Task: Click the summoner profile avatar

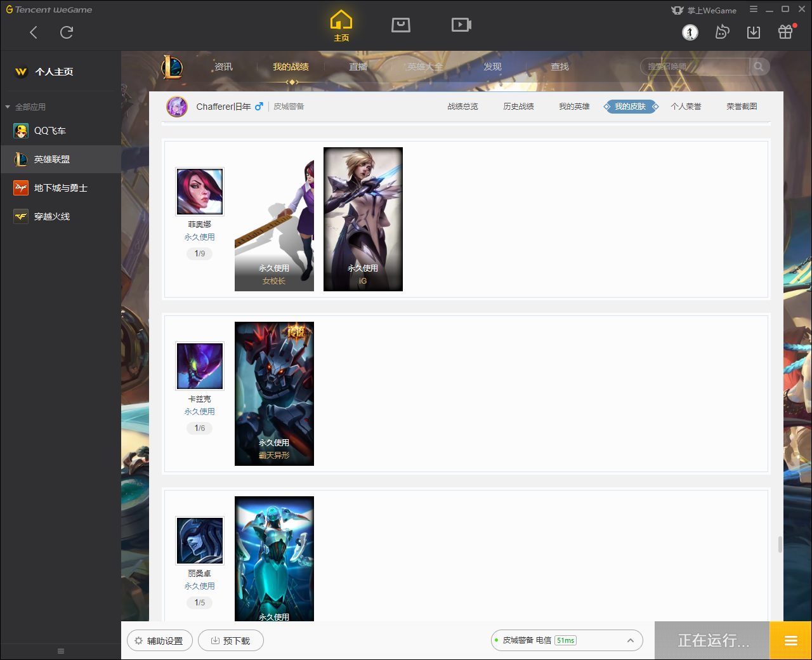Action: click(177, 107)
